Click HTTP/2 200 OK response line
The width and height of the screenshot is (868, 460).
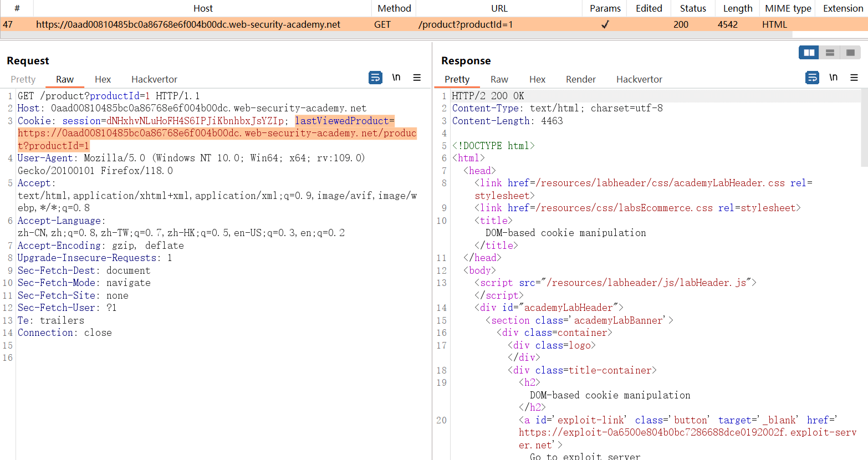[488, 96]
